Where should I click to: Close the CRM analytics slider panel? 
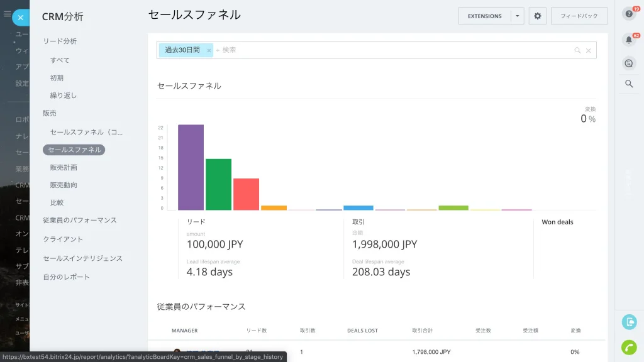click(x=21, y=18)
